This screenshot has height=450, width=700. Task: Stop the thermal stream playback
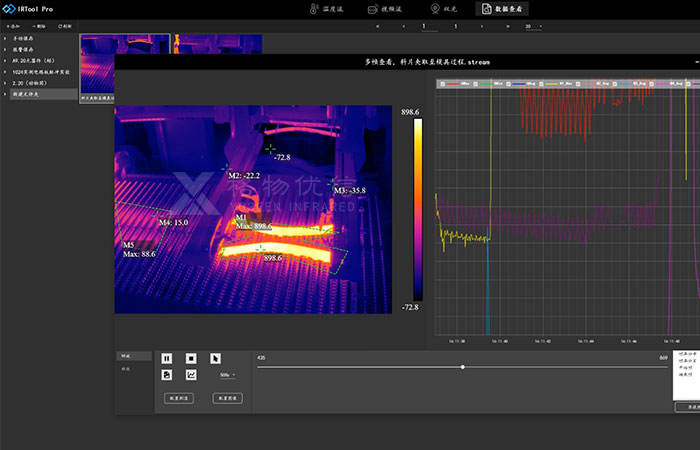pyautogui.click(x=191, y=358)
